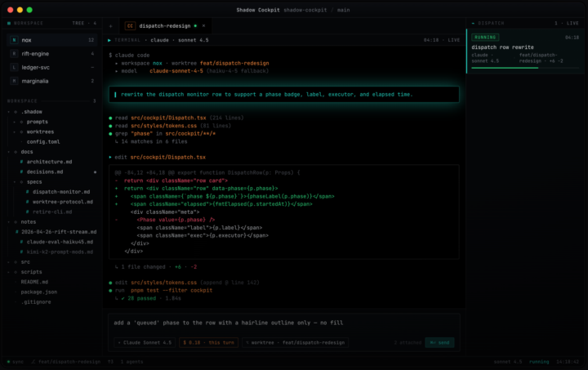Click the folder icon beside prompts
The width and height of the screenshot is (588, 370).
coord(21,122)
